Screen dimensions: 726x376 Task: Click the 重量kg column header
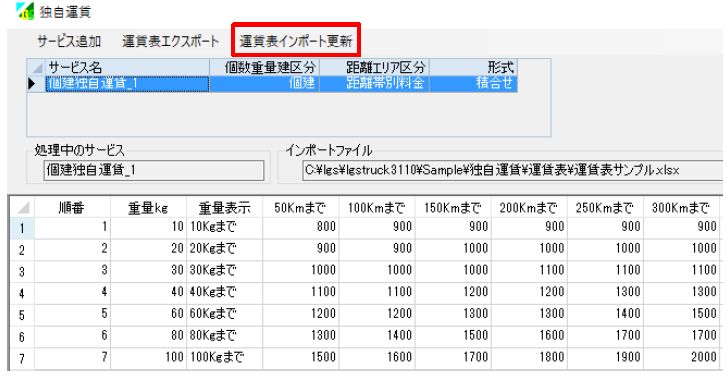pos(149,207)
